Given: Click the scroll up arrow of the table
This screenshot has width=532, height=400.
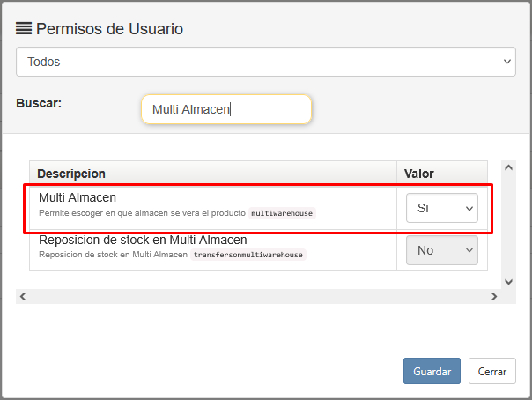Looking at the screenshot, I should [x=508, y=167].
